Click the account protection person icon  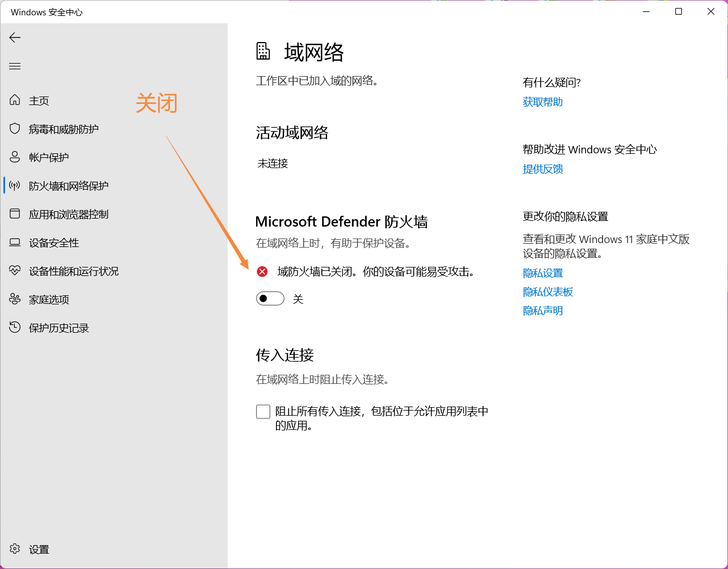point(15,157)
